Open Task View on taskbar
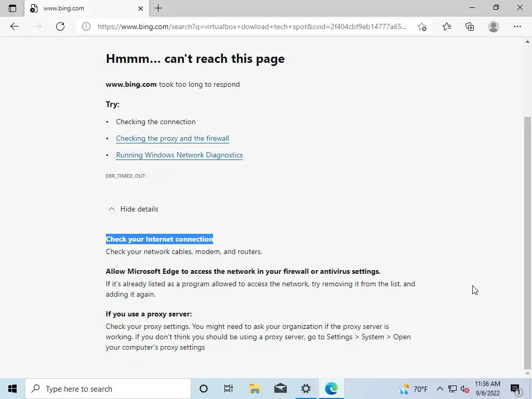The width and height of the screenshot is (532, 399). click(229, 389)
